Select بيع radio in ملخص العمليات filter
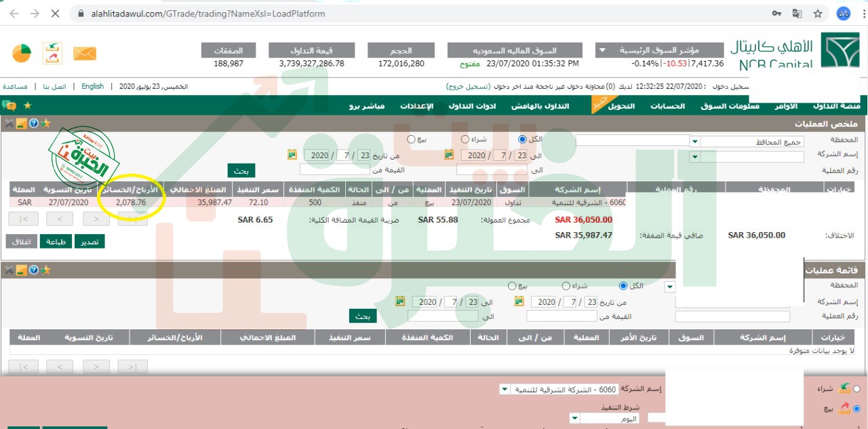The image size is (868, 429). pos(411,140)
